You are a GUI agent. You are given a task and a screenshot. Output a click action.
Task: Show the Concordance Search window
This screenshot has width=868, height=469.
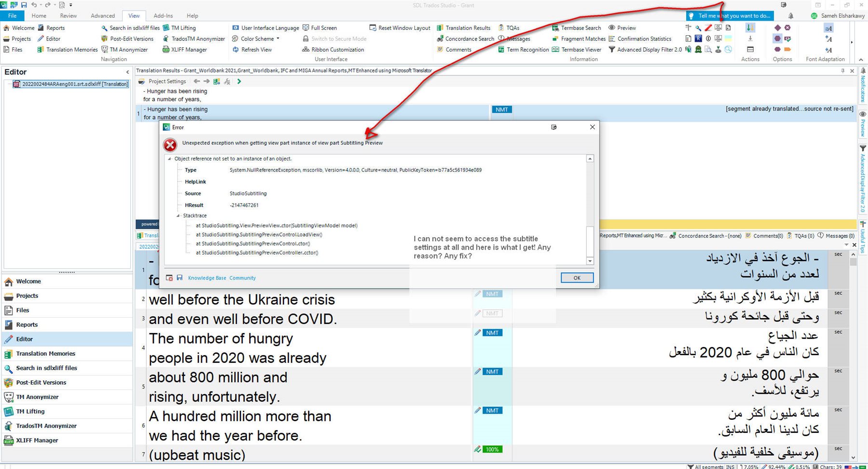[x=465, y=39]
